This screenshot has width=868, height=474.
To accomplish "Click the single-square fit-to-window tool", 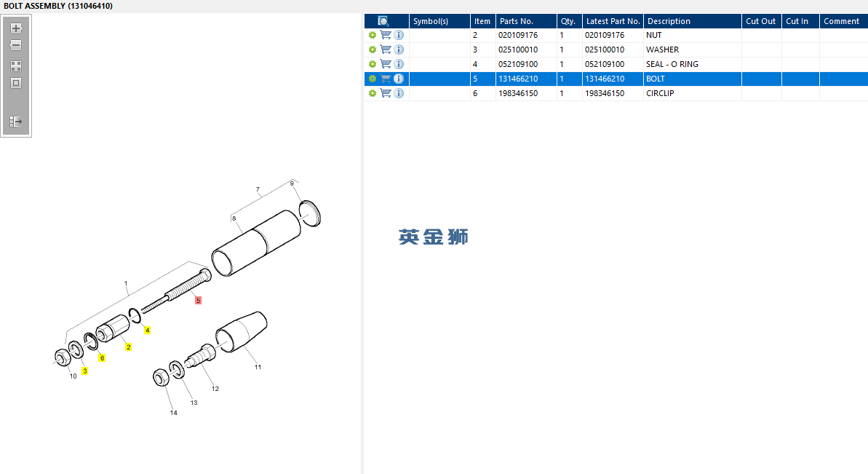I will pyautogui.click(x=16, y=83).
